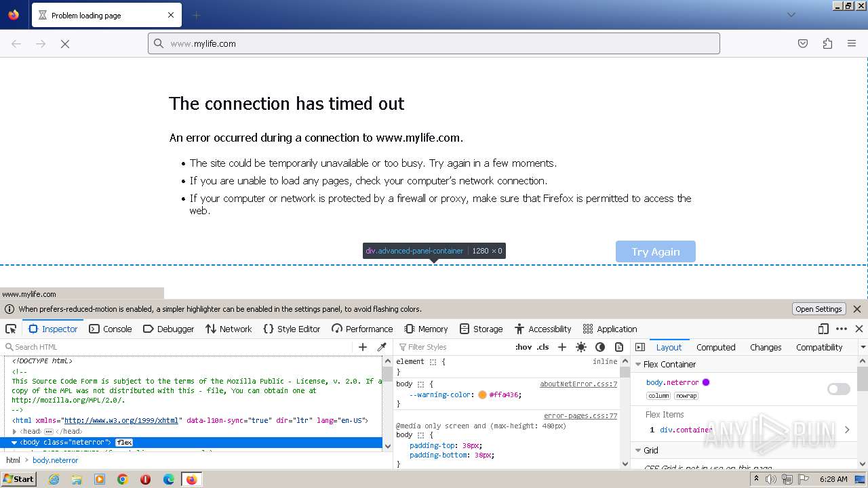This screenshot has height=488, width=868.
Task: Open the Style Editor tab
Action: 292,329
